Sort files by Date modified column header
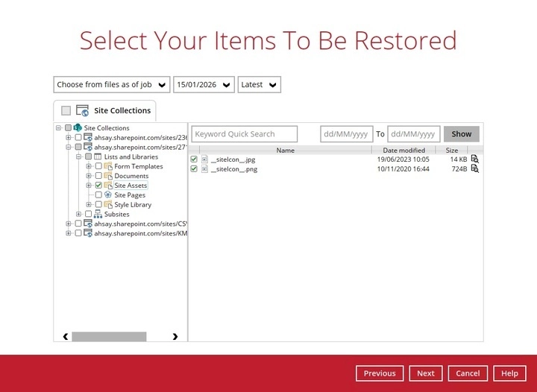The image size is (537, 392). point(403,150)
